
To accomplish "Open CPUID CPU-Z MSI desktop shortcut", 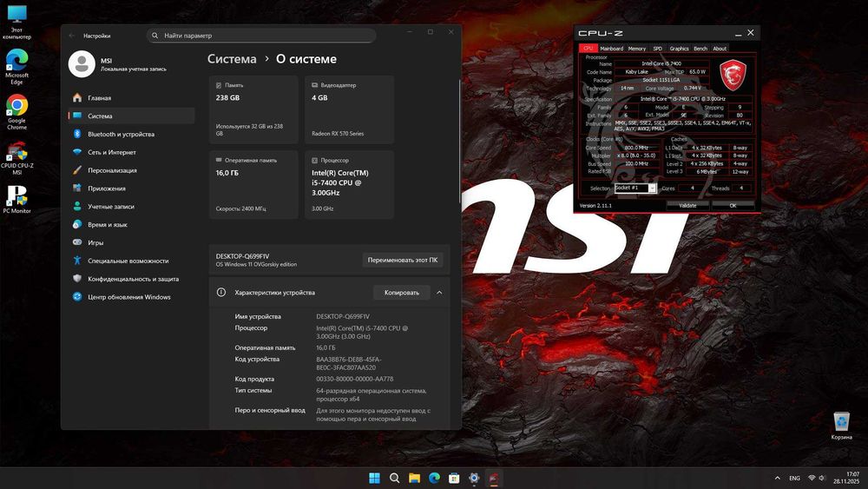I will coord(16,158).
